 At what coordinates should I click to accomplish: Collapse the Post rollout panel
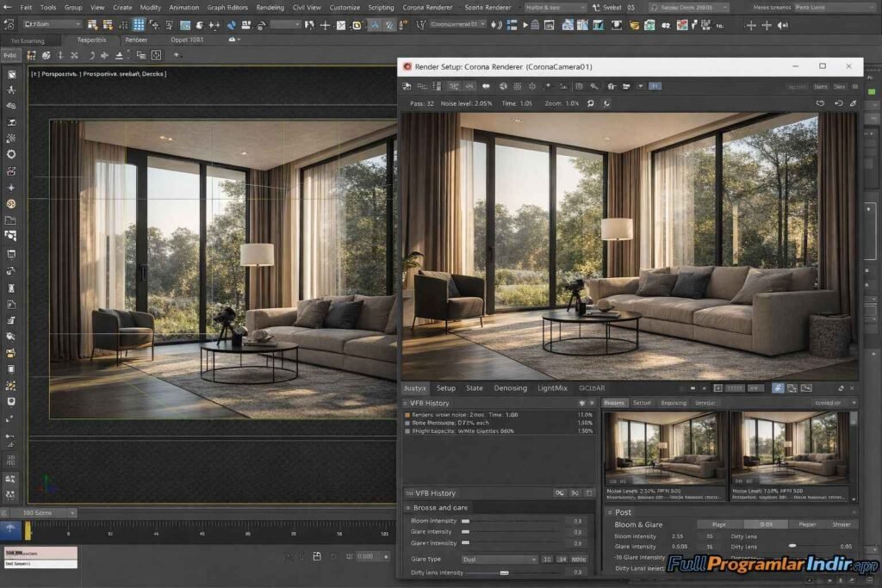point(613,512)
